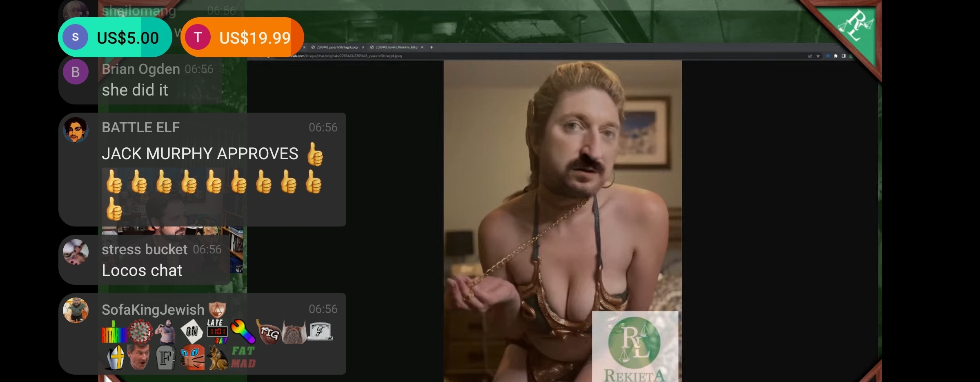Tap the Brian Ogden username
The width and height of the screenshot is (980, 382).
[140, 69]
